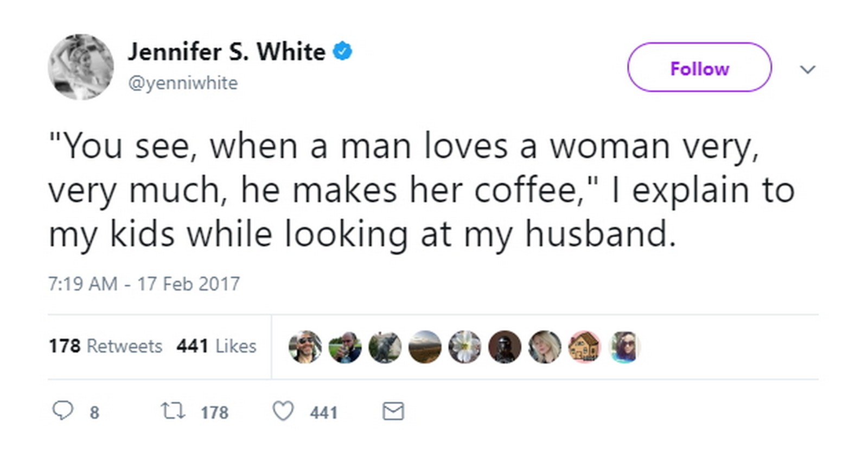View the 178 Retweets list

106,346
